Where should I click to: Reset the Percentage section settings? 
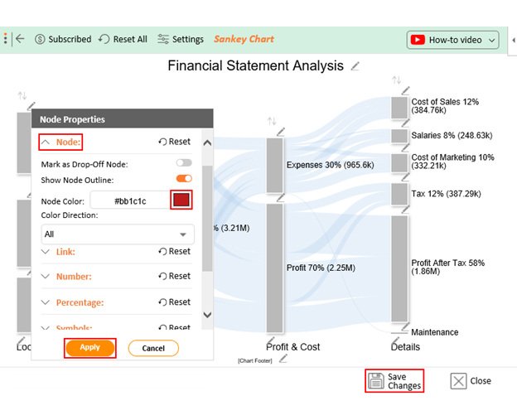(175, 302)
